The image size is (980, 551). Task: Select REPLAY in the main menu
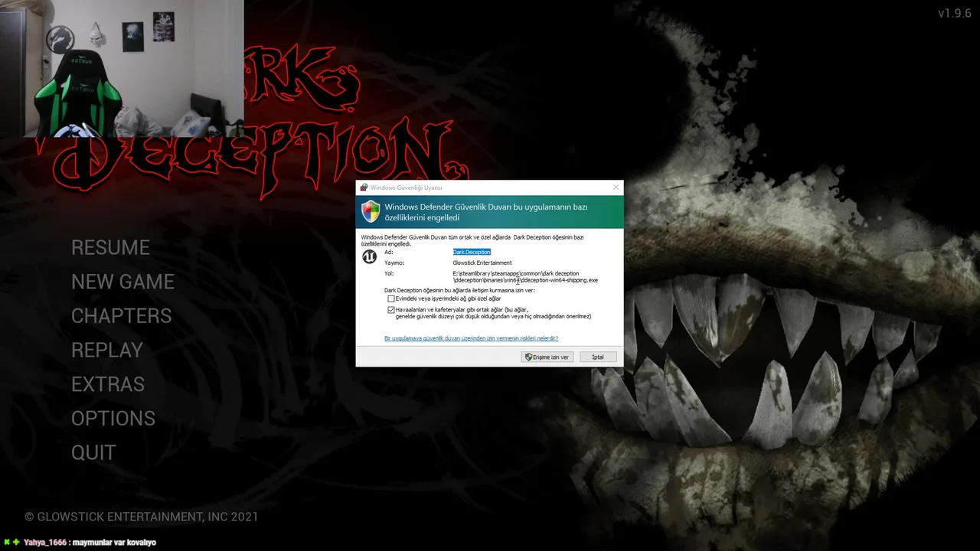click(107, 350)
